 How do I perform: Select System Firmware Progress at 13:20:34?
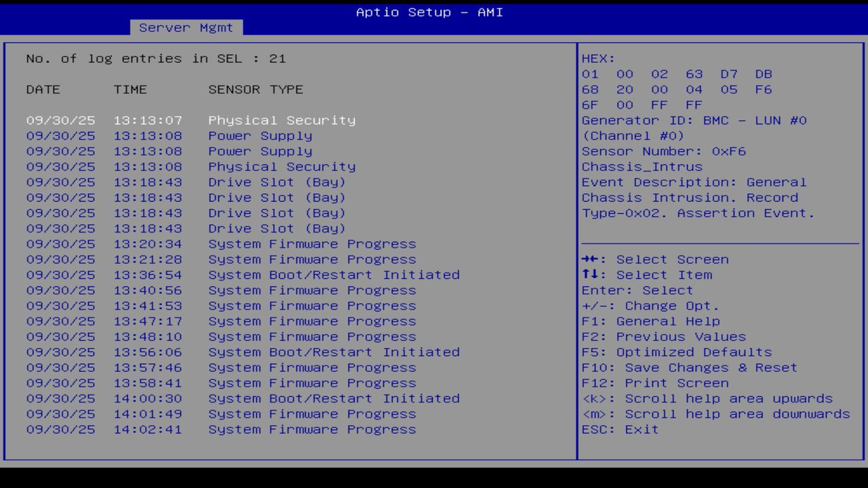click(203, 243)
